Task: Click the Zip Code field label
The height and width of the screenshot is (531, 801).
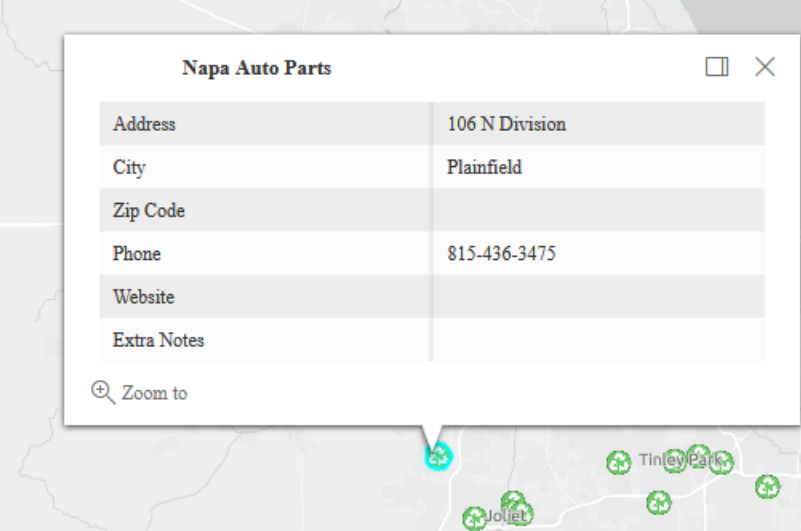Action: click(x=149, y=211)
